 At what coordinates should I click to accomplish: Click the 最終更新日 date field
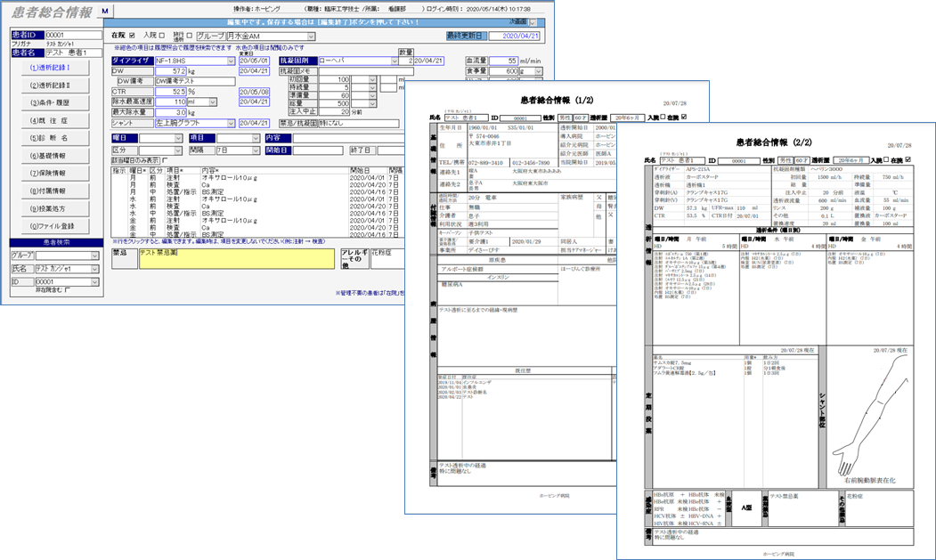[x=514, y=36]
